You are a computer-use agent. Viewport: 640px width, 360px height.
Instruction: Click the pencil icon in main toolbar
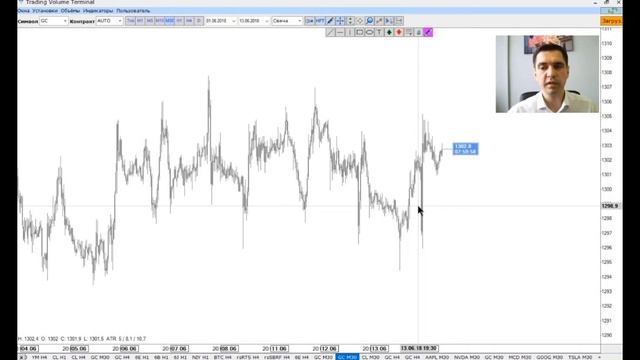coord(330,20)
